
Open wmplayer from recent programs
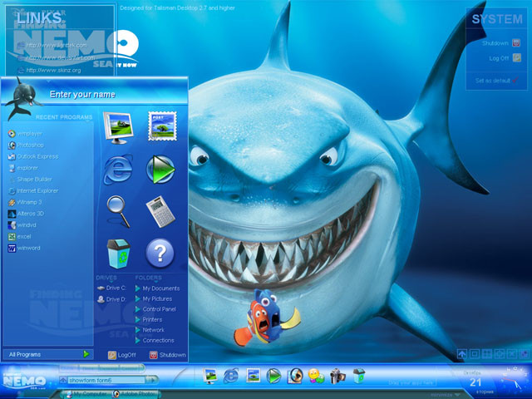point(25,134)
